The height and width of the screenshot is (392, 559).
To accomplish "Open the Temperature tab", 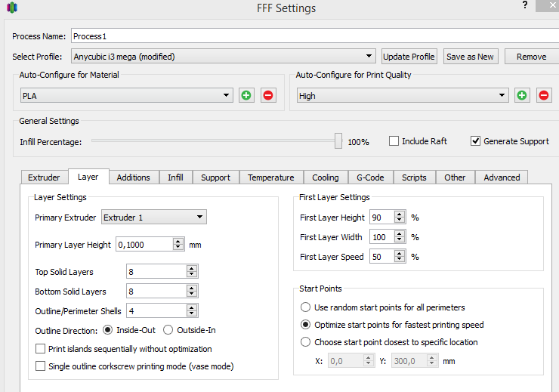I will pos(270,177).
